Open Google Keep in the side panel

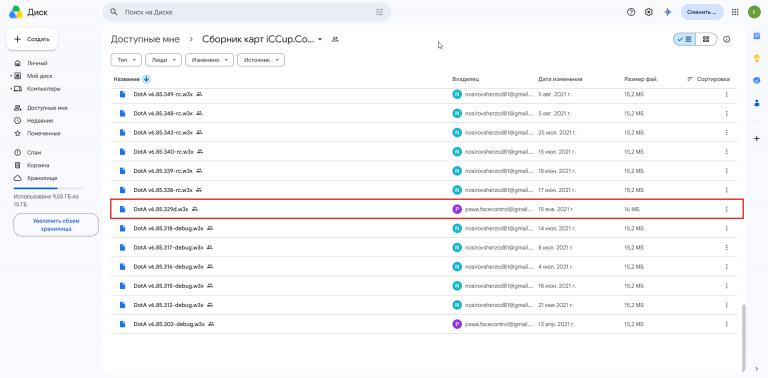click(757, 58)
